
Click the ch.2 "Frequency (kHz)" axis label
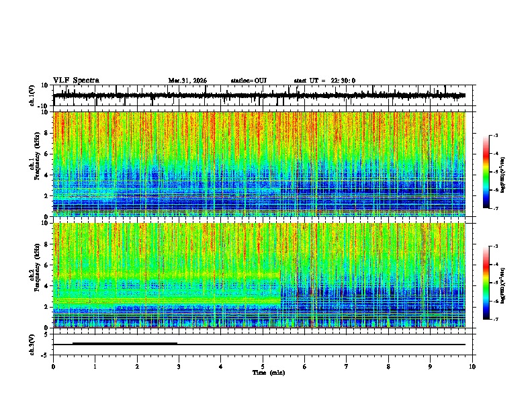point(37,267)
